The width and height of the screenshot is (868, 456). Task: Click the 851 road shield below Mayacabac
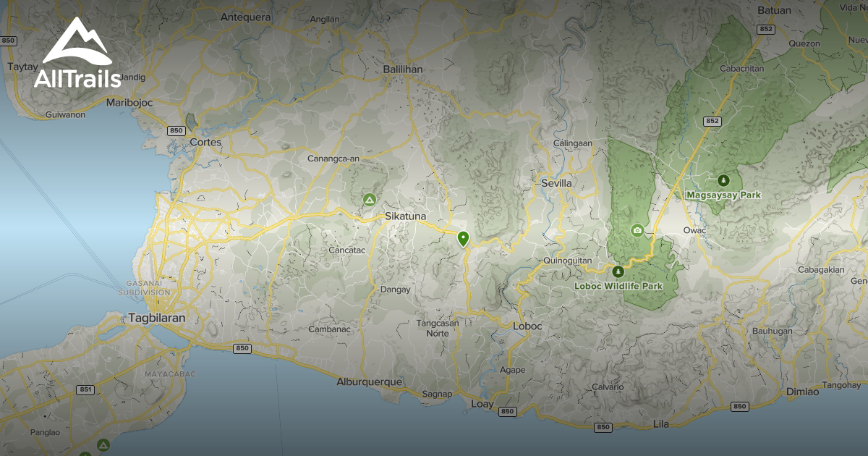click(85, 389)
